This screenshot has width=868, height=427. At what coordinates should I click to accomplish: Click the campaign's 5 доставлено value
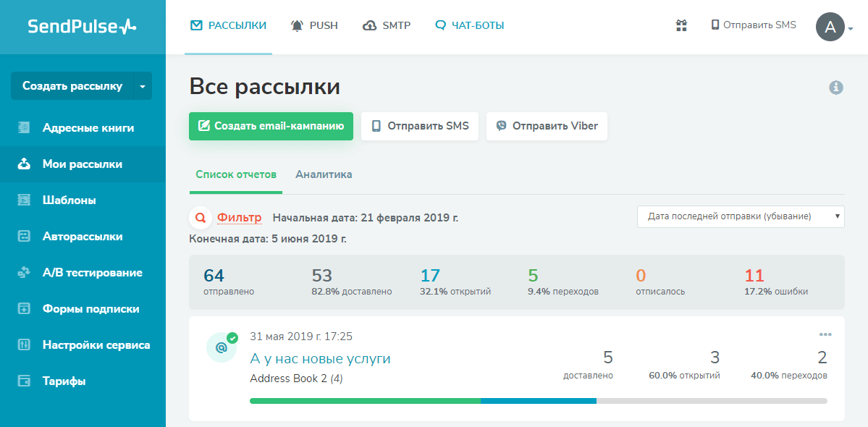[588, 365]
